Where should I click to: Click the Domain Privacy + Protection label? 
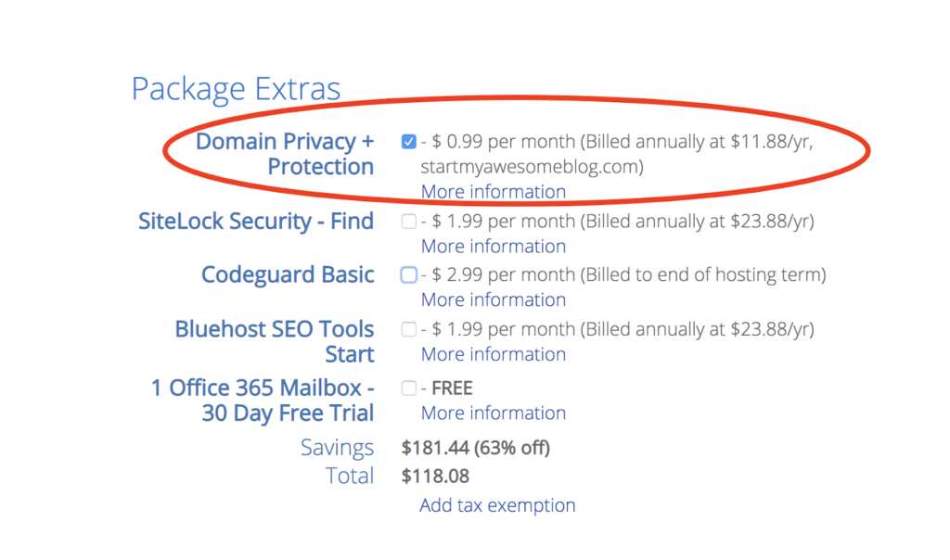285,154
